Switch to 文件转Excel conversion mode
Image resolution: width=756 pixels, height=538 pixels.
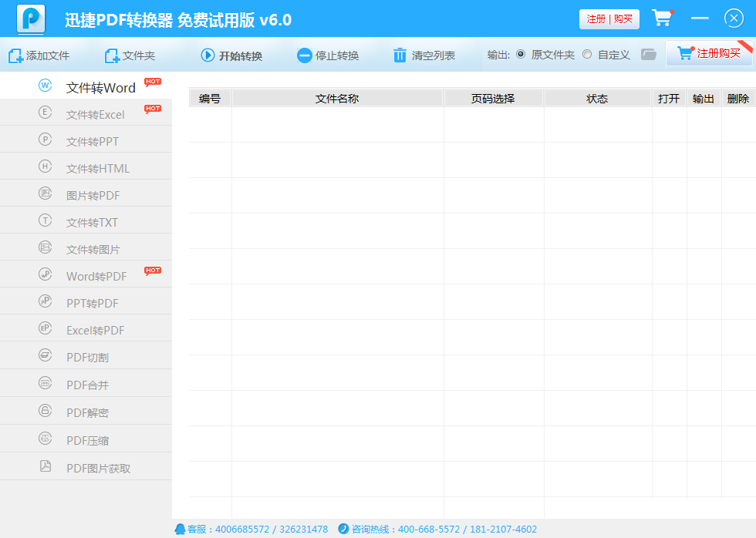pos(95,115)
